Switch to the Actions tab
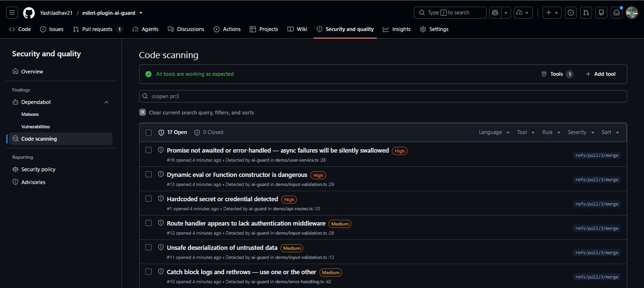644x288 pixels. pyautogui.click(x=227, y=29)
